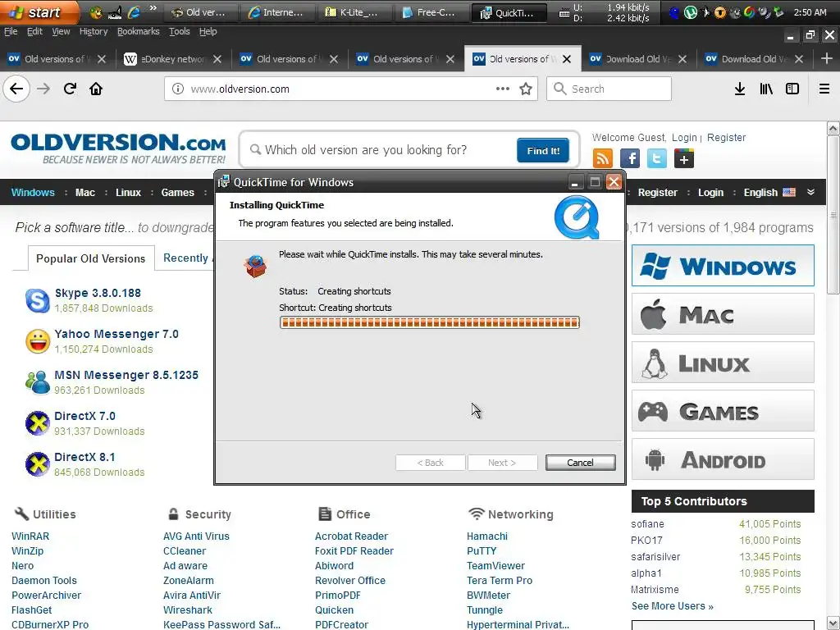Open the WinRAR link under Utilities

(x=30, y=536)
